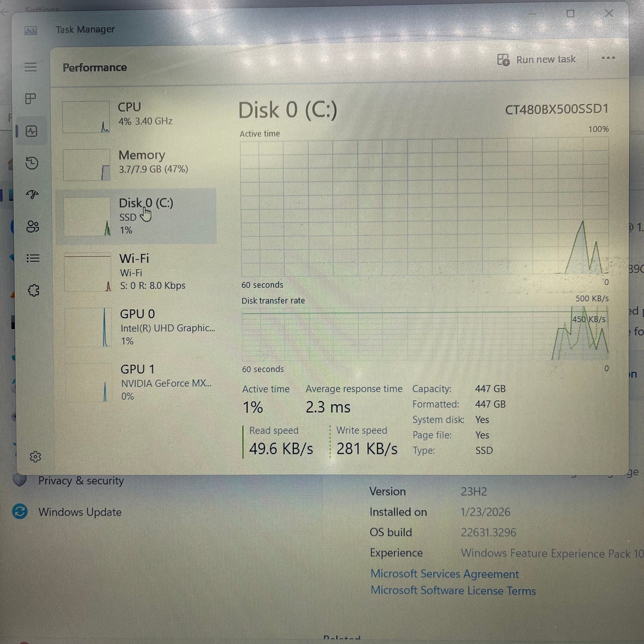Open the Services page icon
This screenshot has height=644, width=644.
coord(34,291)
